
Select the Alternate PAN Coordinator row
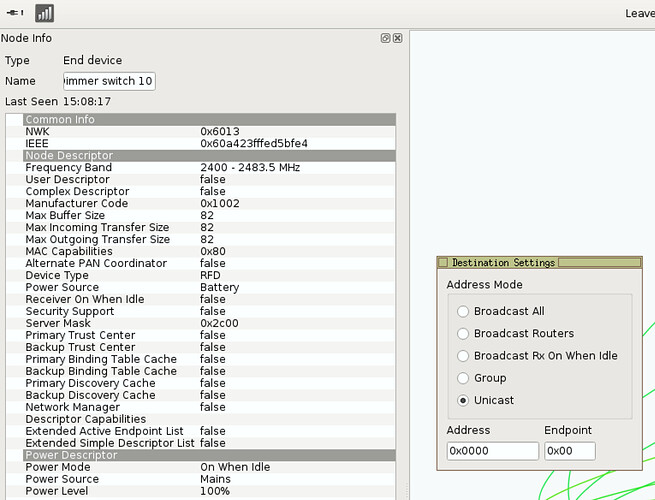tap(201, 263)
